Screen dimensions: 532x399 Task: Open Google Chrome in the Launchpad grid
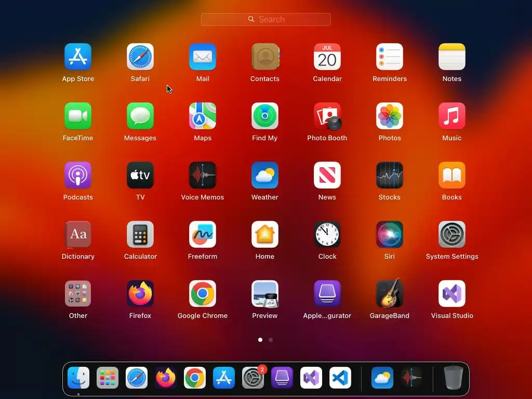click(203, 294)
